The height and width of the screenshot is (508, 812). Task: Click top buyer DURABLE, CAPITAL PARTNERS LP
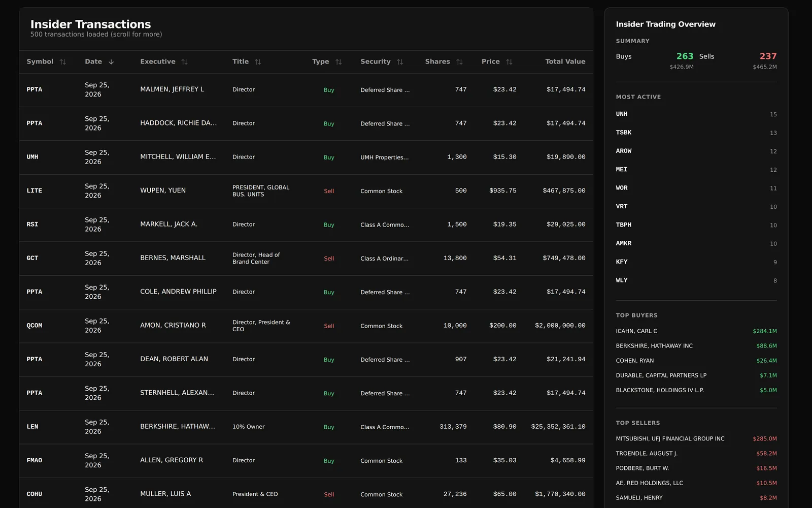click(661, 375)
